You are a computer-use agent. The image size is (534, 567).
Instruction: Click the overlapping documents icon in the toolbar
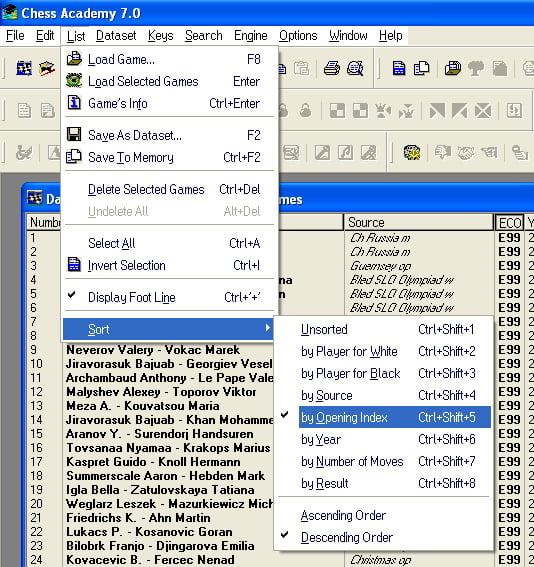coord(421,68)
